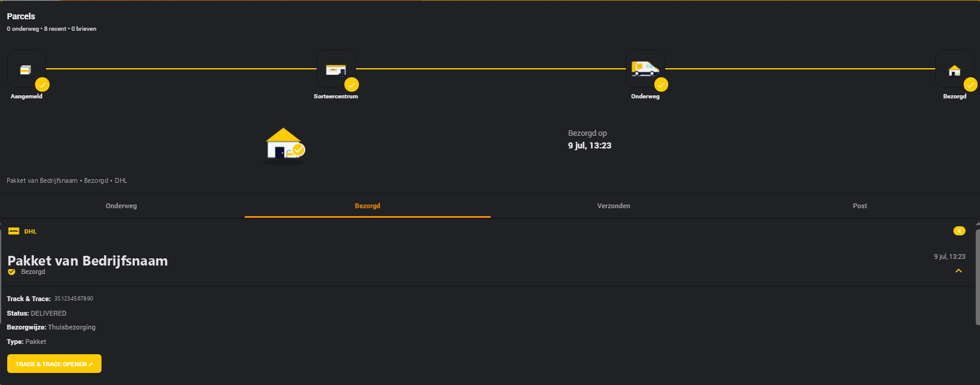Switch to the Onderweg tab
980x385 pixels.
click(121, 206)
